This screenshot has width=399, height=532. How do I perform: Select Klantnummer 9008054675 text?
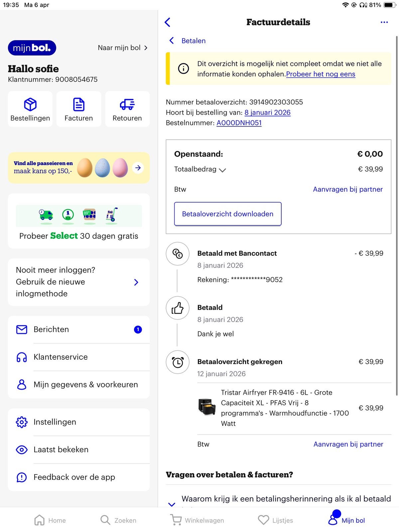pyautogui.click(x=53, y=79)
